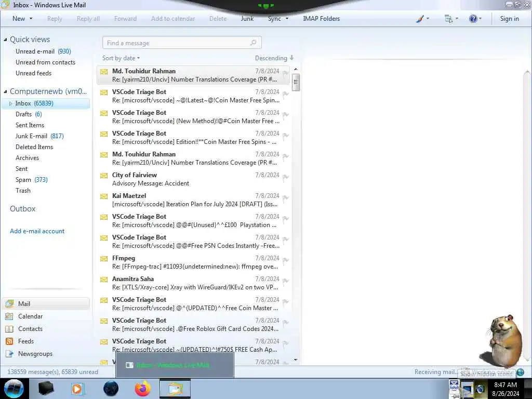Flag the first Md. Touhidur Rahman message
This screenshot has width=532, height=399.
285,74
